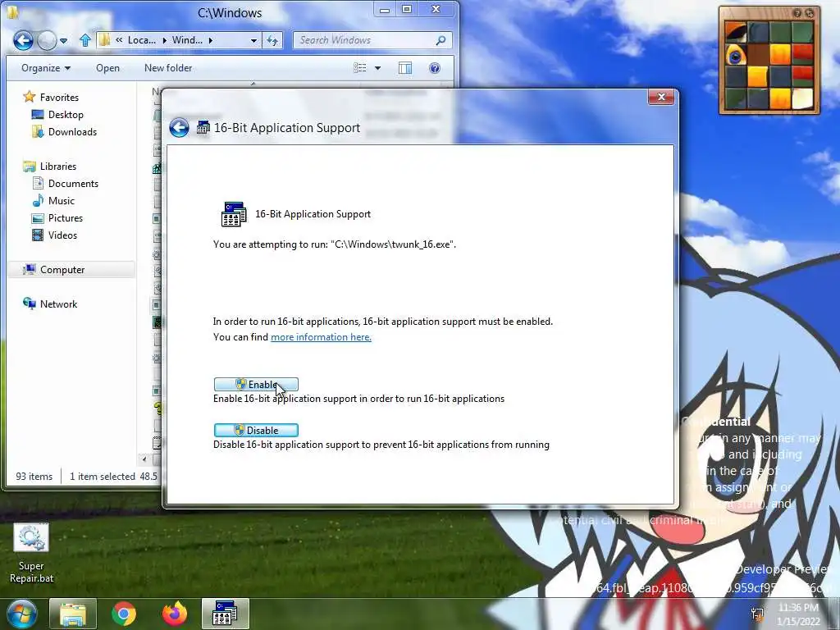Open the address bar history dropdown

(253, 40)
